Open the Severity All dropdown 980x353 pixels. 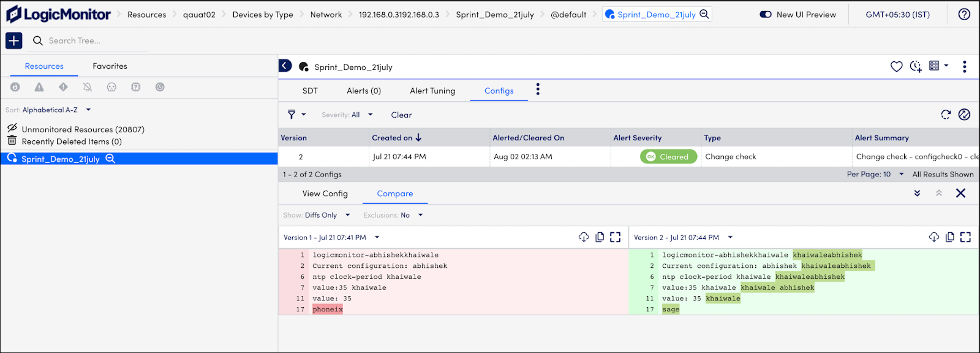pos(347,115)
